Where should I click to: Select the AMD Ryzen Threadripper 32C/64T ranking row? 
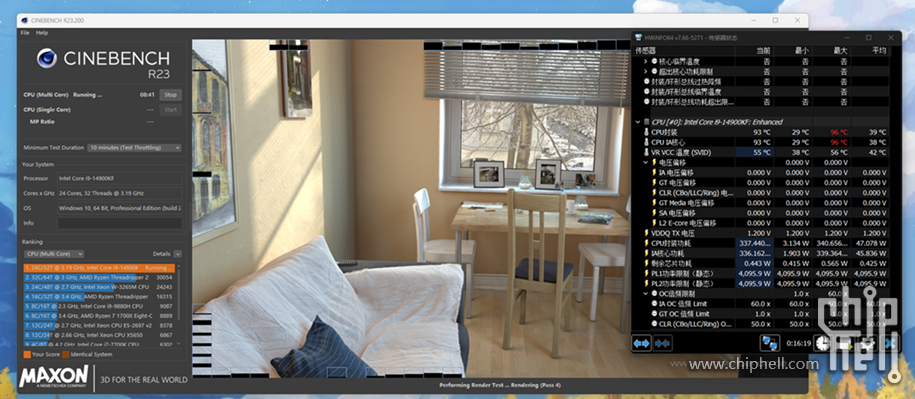pos(99,277)
